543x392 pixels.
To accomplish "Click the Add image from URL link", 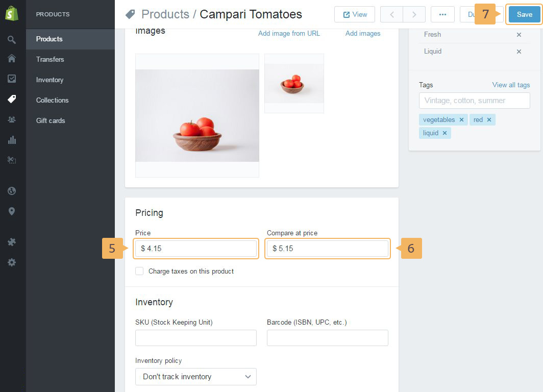I will pos(289,34).
